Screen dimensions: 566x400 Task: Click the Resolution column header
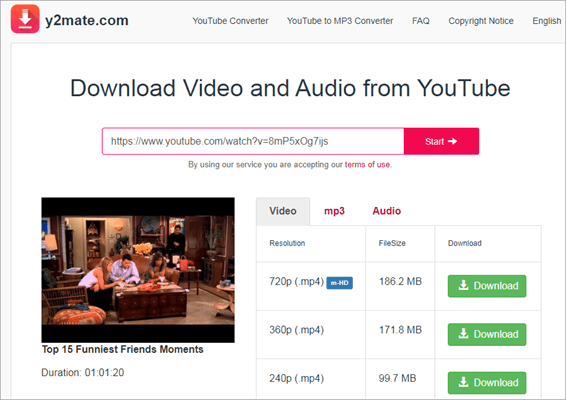pyautogui.click(x=287, y=243)
